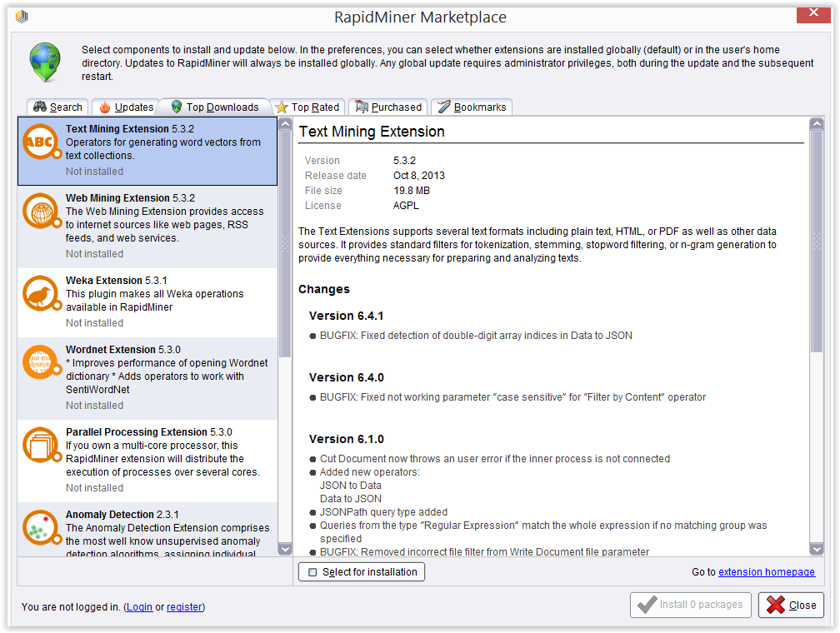The width and height of the screenshot is (840, 633).
Task: Click the flame icon on the Updates tab
Action: (x=105, y=107)
